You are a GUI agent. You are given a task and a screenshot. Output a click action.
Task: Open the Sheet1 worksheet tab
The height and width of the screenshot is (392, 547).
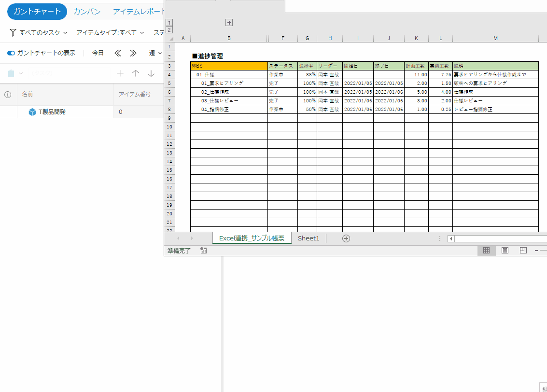(x=309, y=238)
